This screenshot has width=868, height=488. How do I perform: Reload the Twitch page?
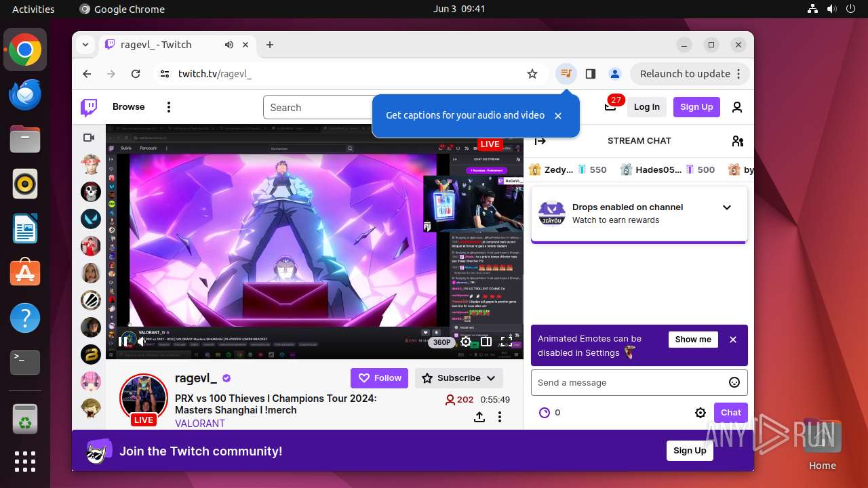pos(136,74)
